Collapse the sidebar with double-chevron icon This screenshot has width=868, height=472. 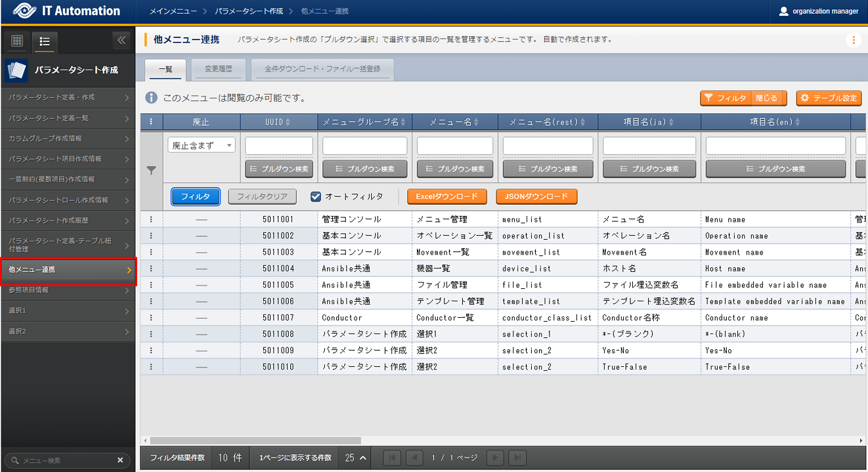pos(121,41)
